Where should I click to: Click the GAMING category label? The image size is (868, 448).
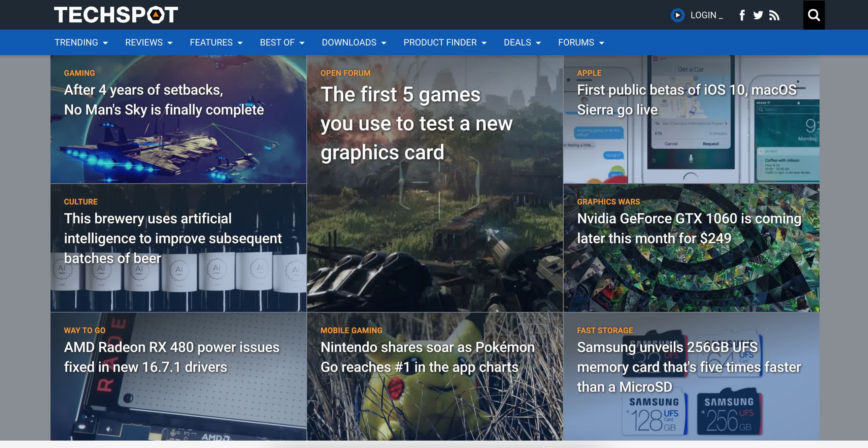click(x=79, y=73)
